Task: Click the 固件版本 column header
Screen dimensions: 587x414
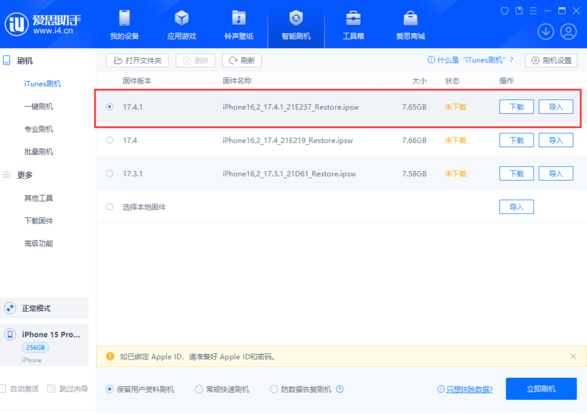Action: tap(137, 80)
